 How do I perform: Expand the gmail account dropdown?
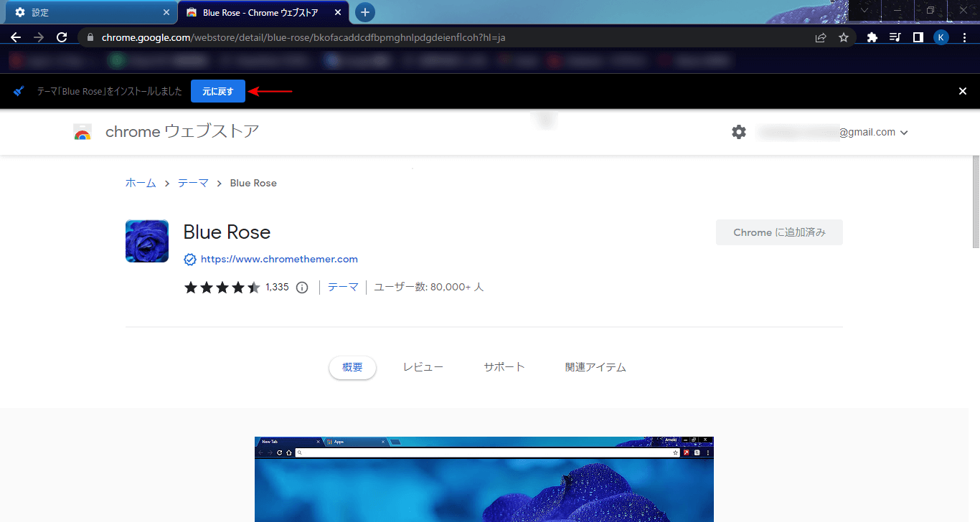coord(904,133)
